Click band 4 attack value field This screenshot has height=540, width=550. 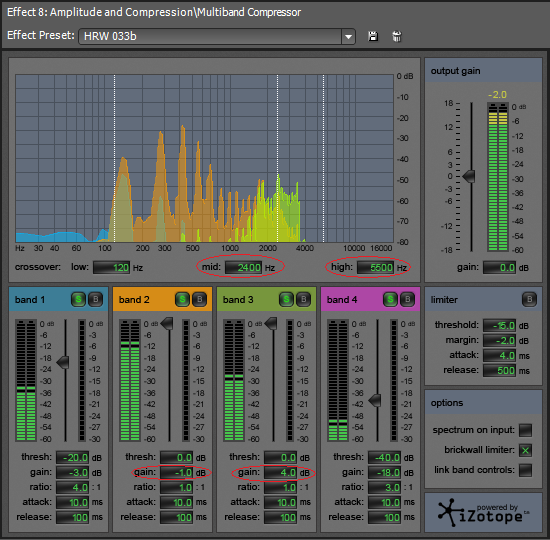(384, 502)
